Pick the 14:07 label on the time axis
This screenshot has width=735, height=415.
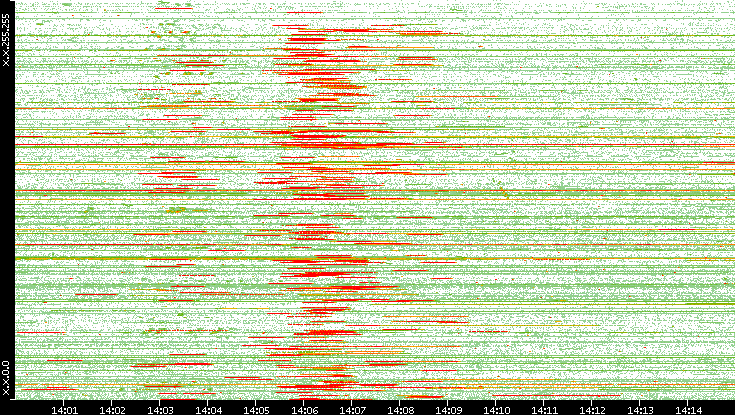coord(352,408)
